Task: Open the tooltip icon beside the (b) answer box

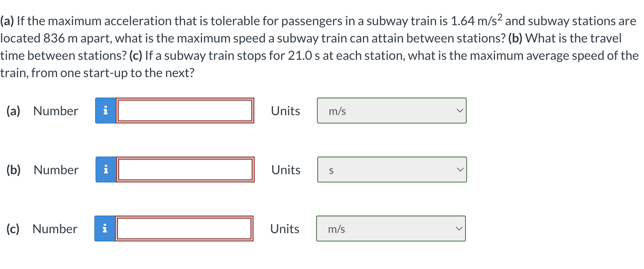Action: tap(105, 170)
